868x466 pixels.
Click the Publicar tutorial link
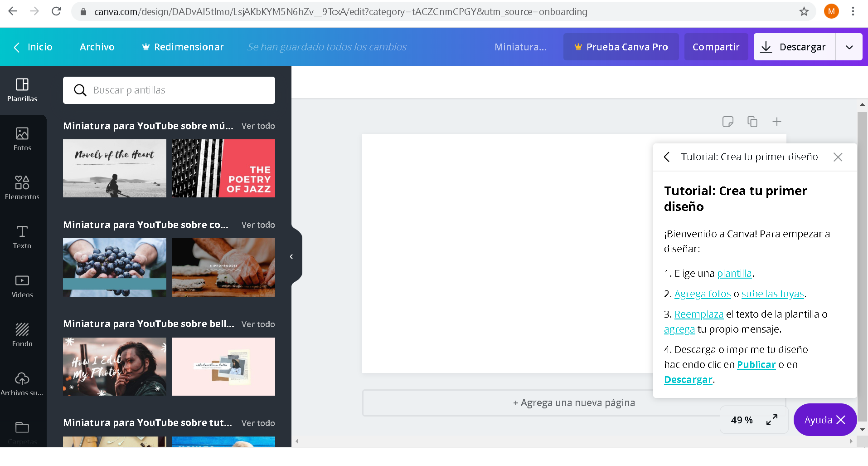(x=756, y=365)
